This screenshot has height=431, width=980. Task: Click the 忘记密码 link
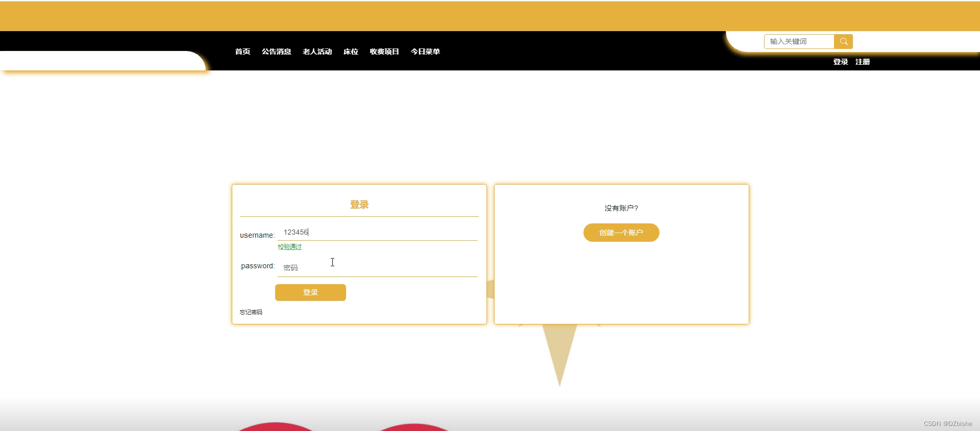251,312
